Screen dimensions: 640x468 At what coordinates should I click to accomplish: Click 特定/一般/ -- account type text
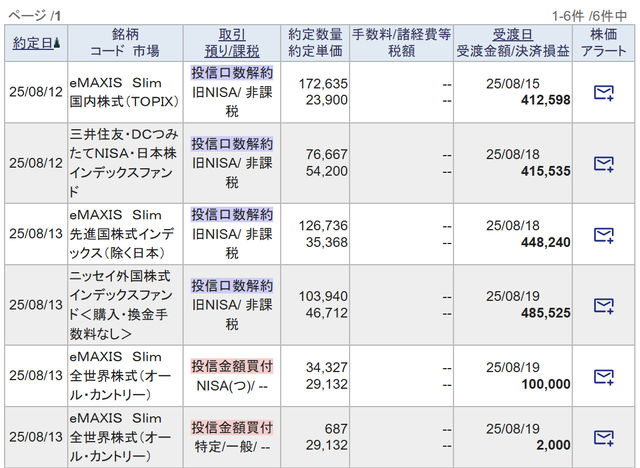pyautogui.click(x=232, y=447)
